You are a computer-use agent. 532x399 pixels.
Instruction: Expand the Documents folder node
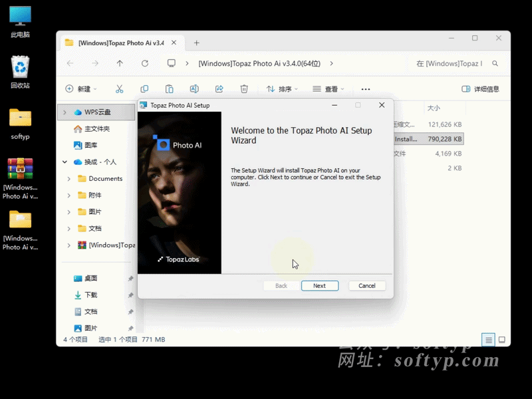[x=69, y=178]
